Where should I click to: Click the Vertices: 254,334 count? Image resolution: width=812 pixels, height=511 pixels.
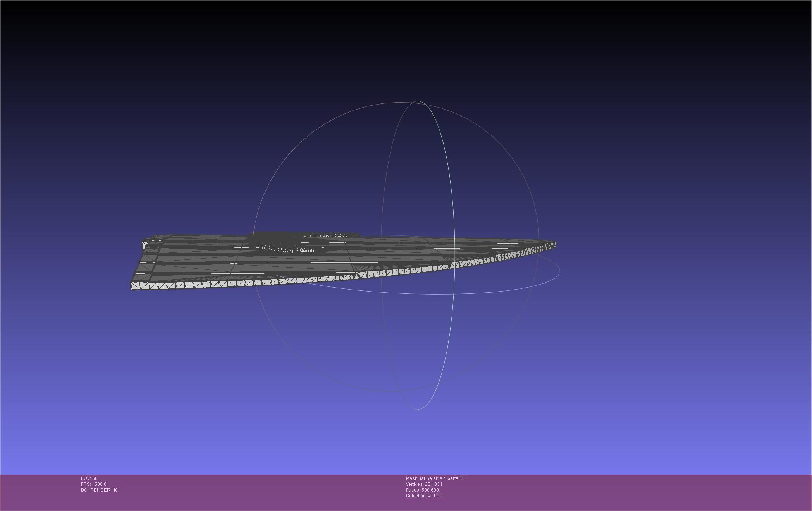click(x=424, y=484)
